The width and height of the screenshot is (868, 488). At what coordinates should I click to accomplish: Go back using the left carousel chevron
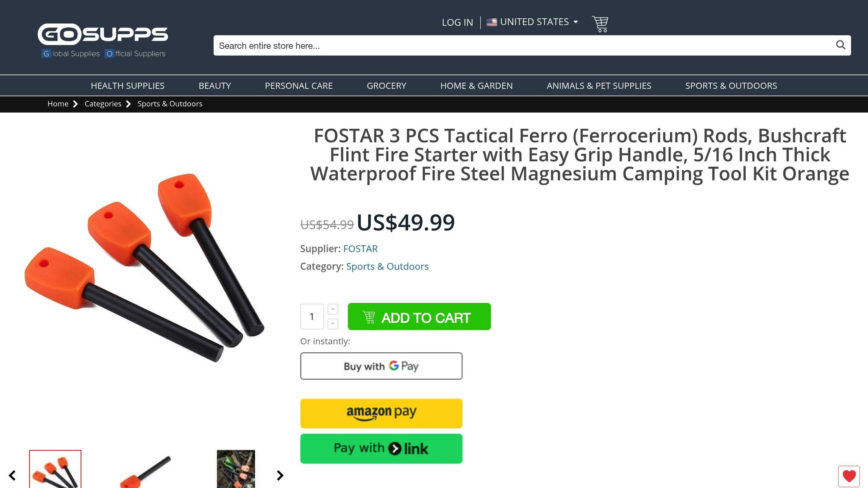click(x=13, y=475)
